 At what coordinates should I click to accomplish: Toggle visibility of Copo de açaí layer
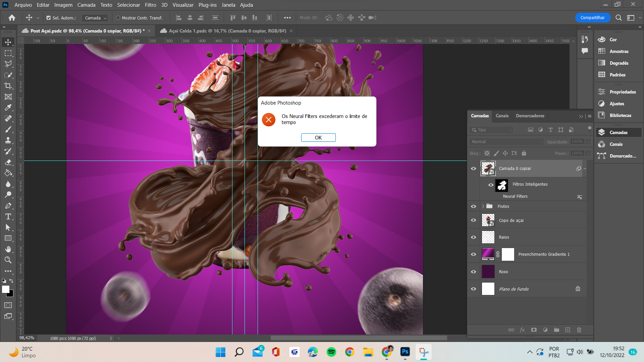pos(474,220)
